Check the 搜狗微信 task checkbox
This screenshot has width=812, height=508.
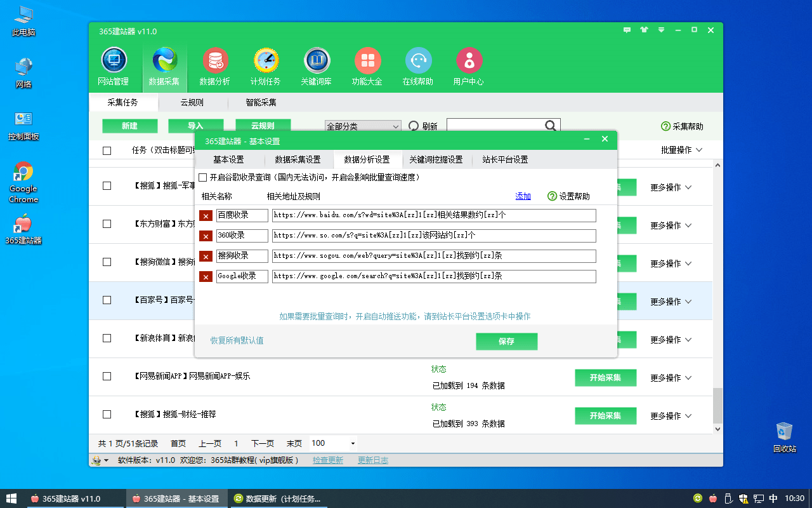(x=107, y=262)
